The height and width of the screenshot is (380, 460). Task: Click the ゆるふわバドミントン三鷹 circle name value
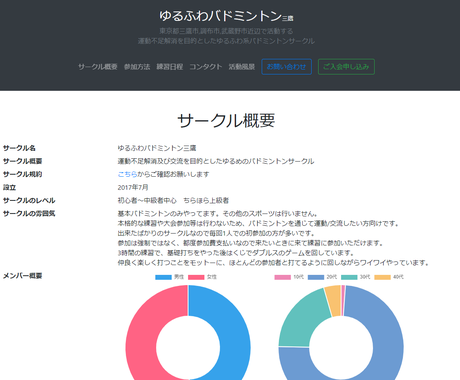157,148
